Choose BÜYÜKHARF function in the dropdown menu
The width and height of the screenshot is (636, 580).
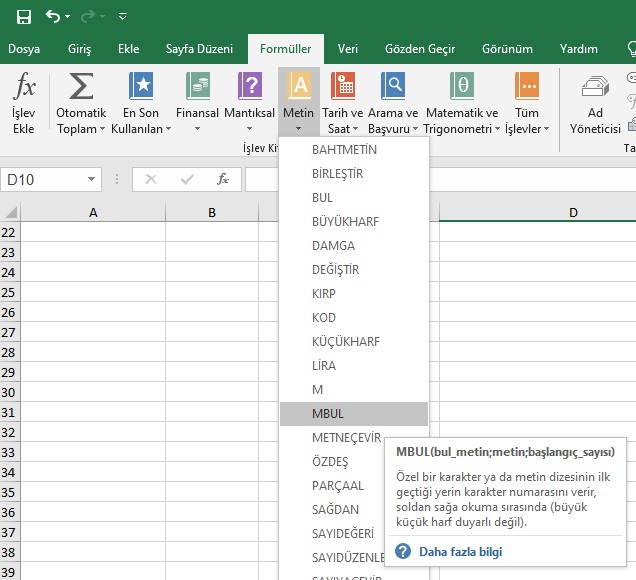point(345,221)
